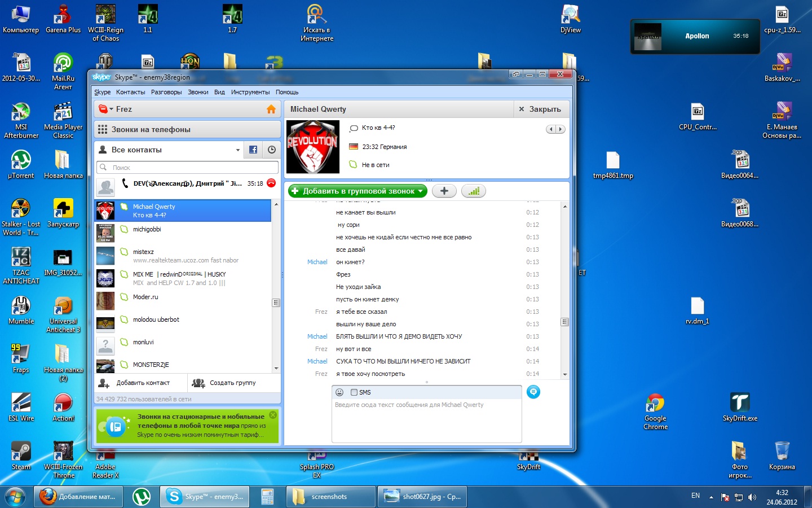Click the blue send message button

tap(533, 392)
